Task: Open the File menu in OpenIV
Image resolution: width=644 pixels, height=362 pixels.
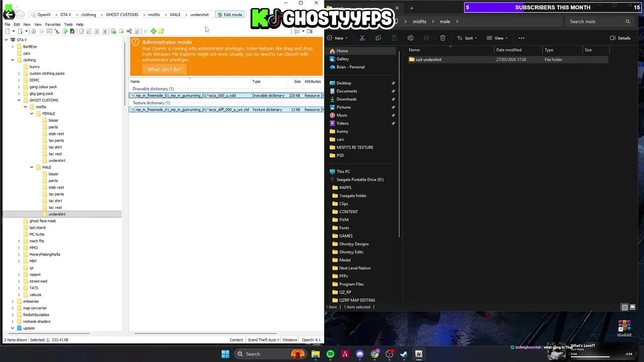Action: coord(8,24)
